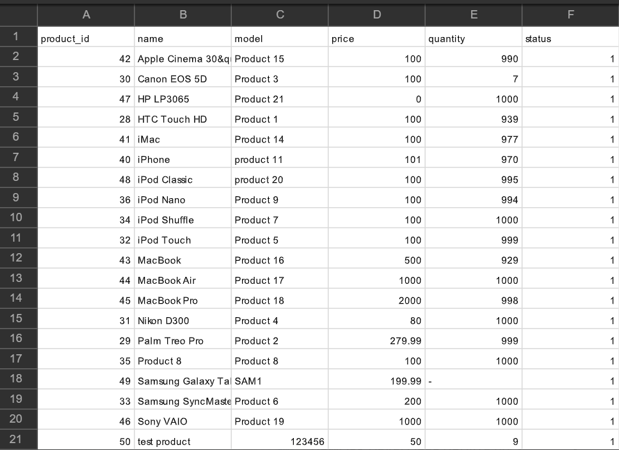Select the 'Apple Cinema 30' name cell
This screenshot has width=619, height=450.
183,57
